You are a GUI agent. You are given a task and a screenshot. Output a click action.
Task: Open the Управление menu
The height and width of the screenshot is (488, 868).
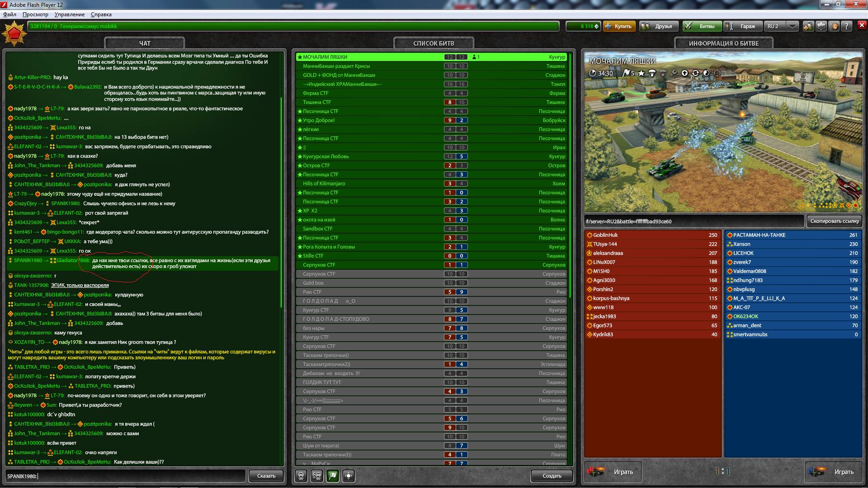[69, 14]
